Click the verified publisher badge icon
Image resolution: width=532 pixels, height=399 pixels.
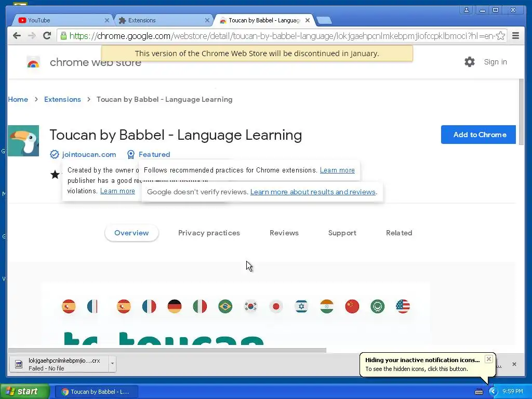[54, 154]
